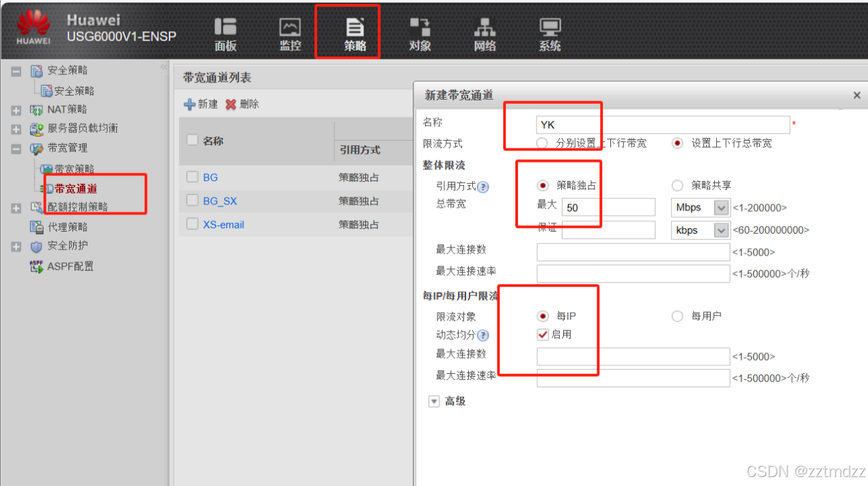Select 分别设置上下行带宽 radio option
Screen dimensions: 868x486
543,144
